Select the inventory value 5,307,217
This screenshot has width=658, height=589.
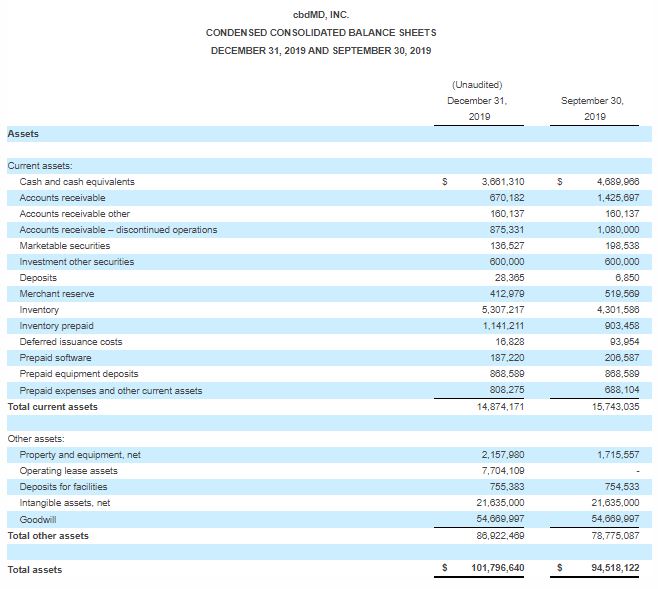(502, 310)
